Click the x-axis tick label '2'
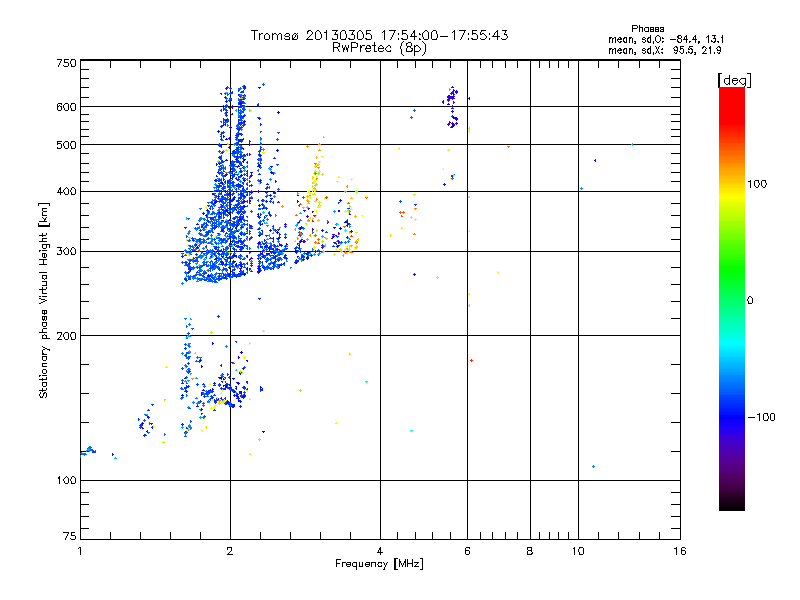Screen dimensions: 800x600 tap(230, 551)
